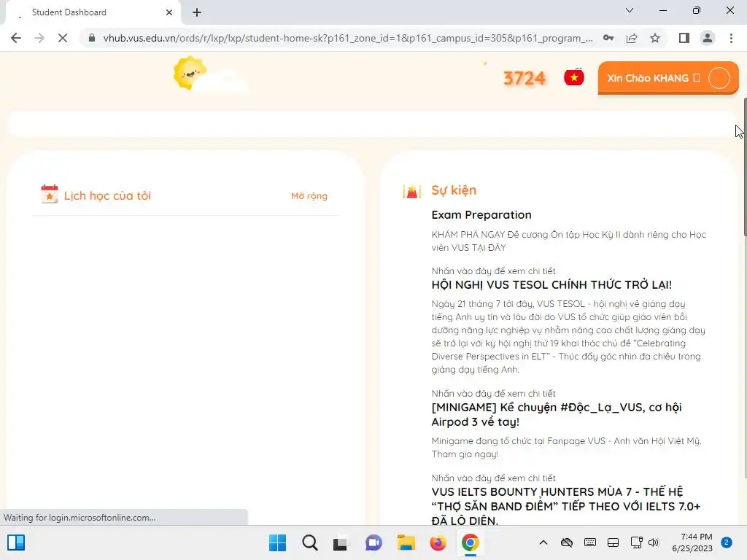Image resolution: width=747 pixels, height=560 pixels.
Task: Click the sun mascot logo
Action: tap(190, 74)
